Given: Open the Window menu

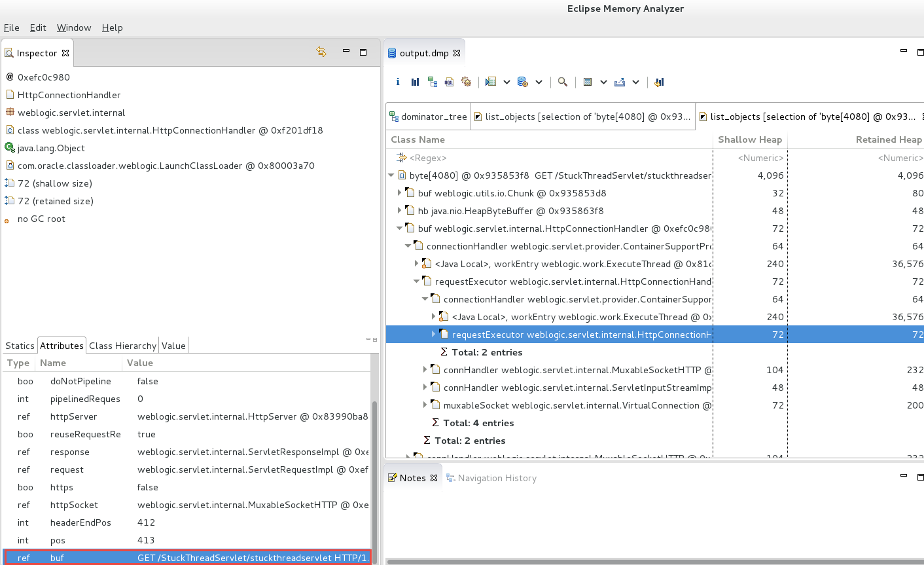Looking at the screenshot, I should 73,27.
